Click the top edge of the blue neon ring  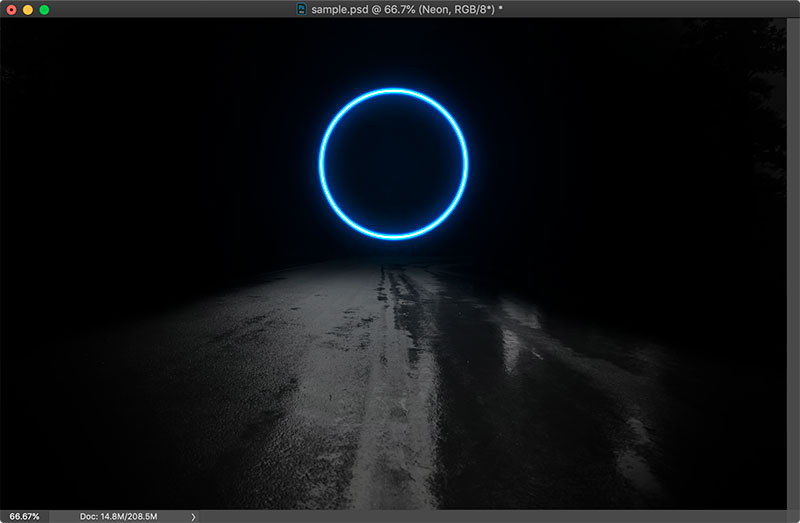coord(393,91)
